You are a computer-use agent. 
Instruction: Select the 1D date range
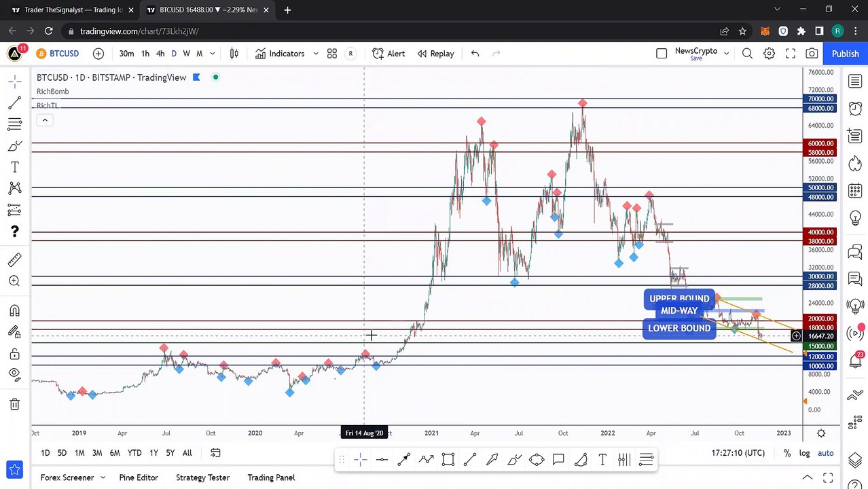click(x=45, y=453)
